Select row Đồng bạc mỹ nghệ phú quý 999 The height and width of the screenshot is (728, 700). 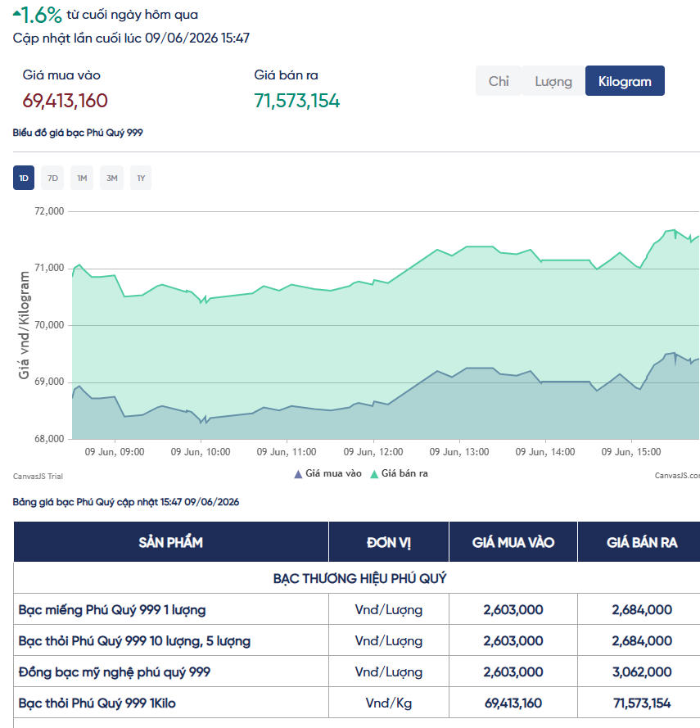click(x=357, y=671)
